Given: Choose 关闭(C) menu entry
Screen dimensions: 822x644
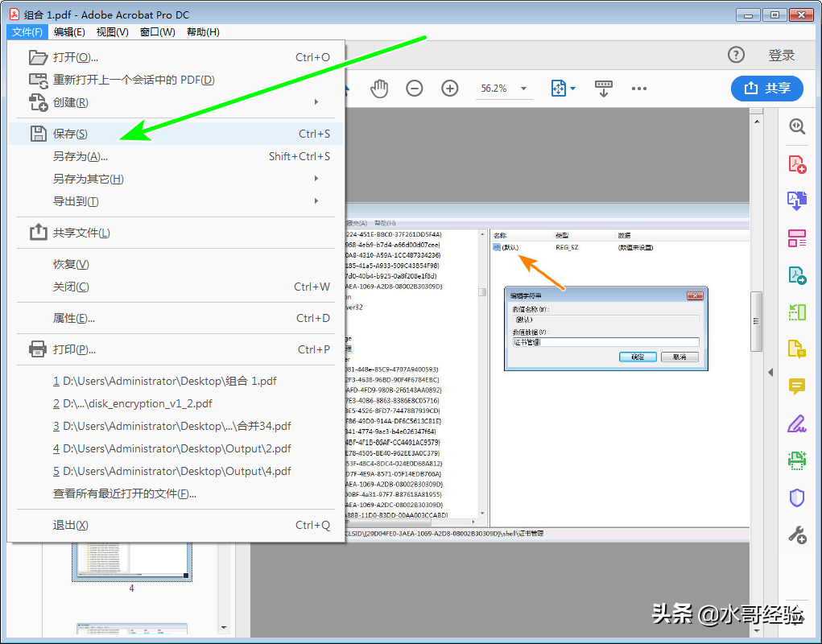Looking at the screenshot, I should coord(176,287).
